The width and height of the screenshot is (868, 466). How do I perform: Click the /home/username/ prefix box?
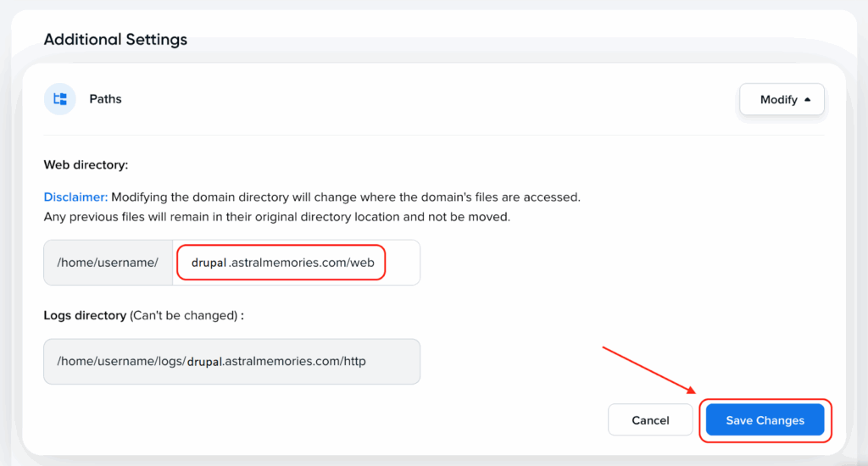point(108,263)
